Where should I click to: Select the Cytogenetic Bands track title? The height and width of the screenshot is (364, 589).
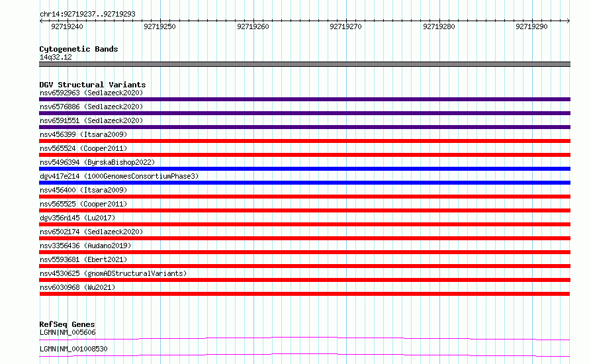pos(79,49)
